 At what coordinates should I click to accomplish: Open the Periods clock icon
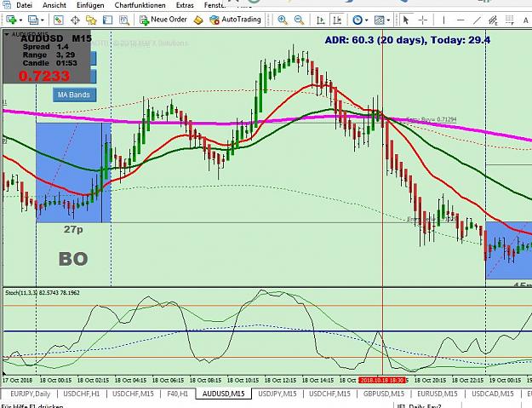click(358, 20)
